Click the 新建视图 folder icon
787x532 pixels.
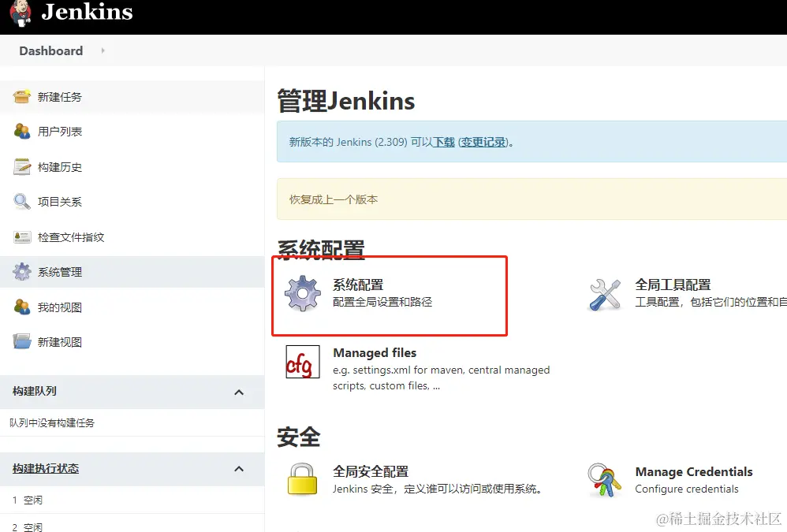click(21, 342)
